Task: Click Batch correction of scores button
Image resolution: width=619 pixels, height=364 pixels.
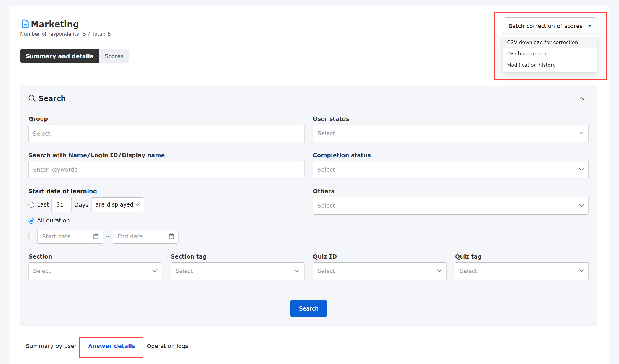Action: point(549,26)
